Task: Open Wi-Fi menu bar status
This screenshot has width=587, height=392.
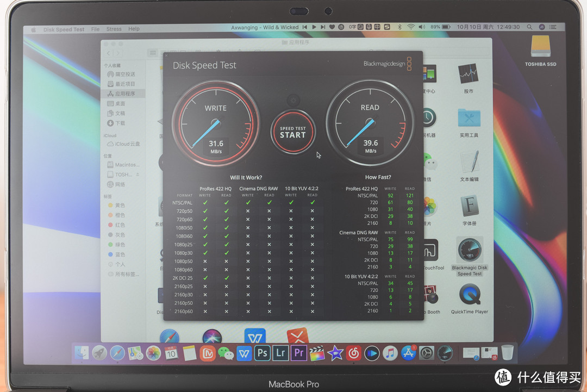Action: click(x=411, y=27)
